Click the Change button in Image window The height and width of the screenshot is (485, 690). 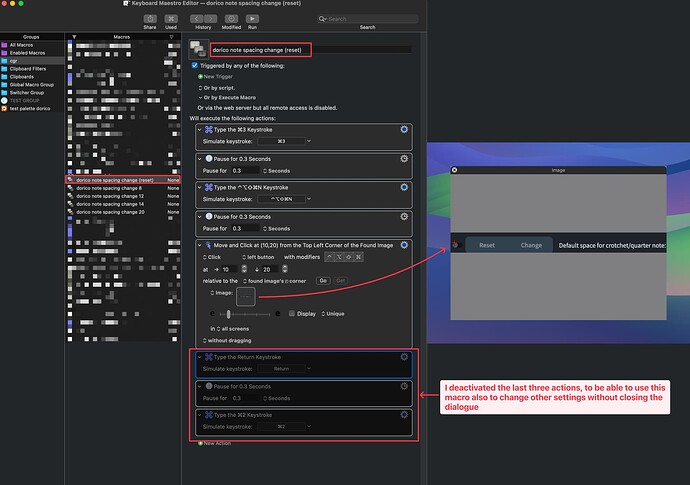pos(531,245)
